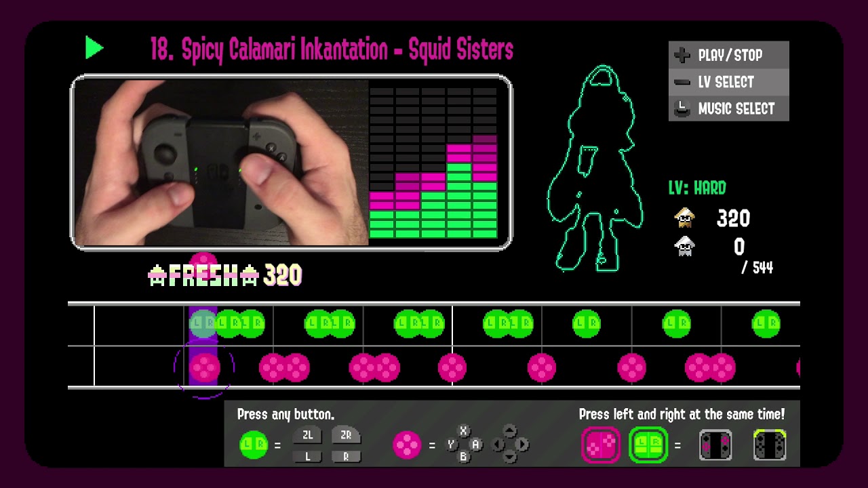Viewport: 868px width, 488px height.
Task: Open the MUSIC SELECT menu entry
Action: click(x=728, y=108)
